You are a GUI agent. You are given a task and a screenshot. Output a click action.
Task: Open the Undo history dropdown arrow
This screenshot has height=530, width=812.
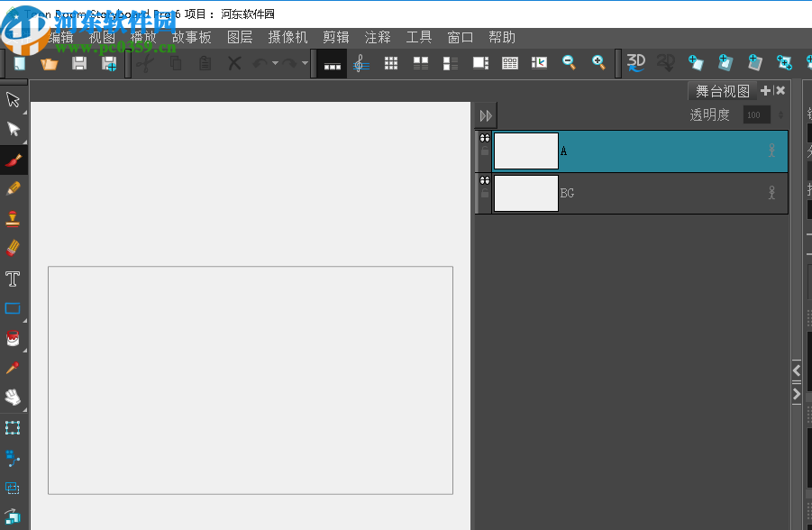coord(274,63)
